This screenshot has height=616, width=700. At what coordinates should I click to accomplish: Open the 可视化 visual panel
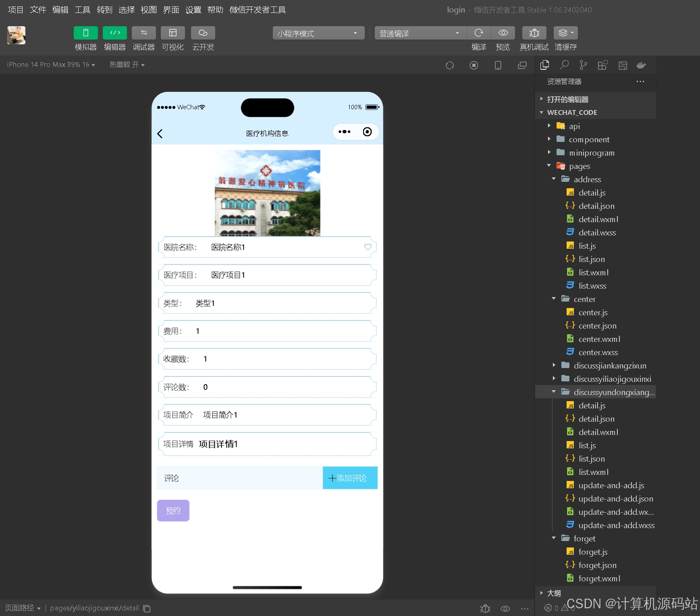tap(173, 33)
